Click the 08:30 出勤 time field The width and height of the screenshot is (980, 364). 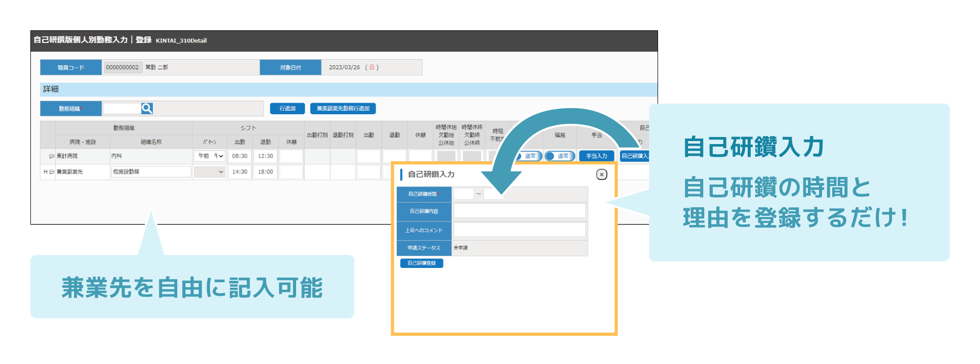pos(239,156)
